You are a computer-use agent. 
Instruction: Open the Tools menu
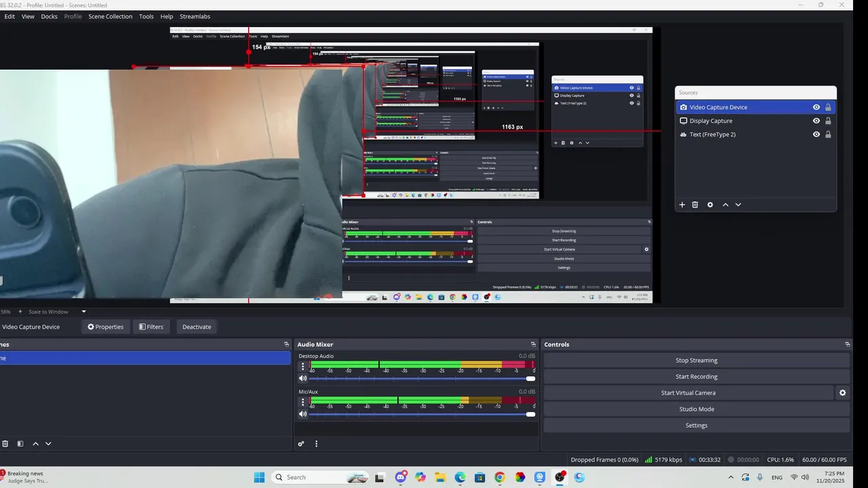coord(146,16)
